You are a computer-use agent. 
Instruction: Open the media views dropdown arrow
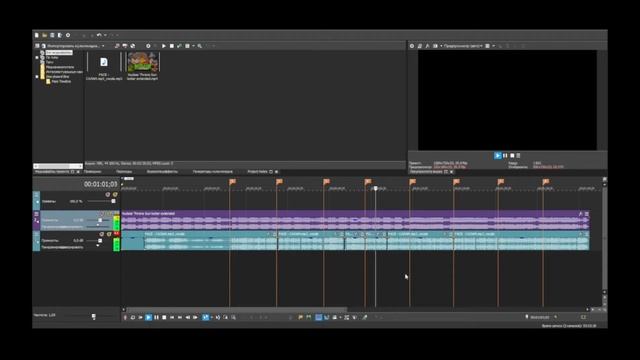193,46
